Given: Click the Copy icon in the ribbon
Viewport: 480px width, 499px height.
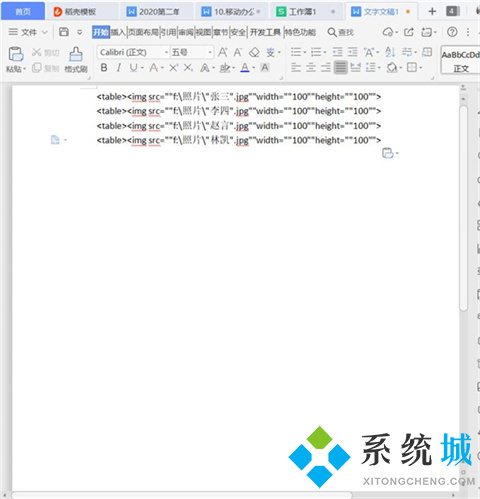Looking at the screenshot, I should pyautogui.click(x=37, y=68).
